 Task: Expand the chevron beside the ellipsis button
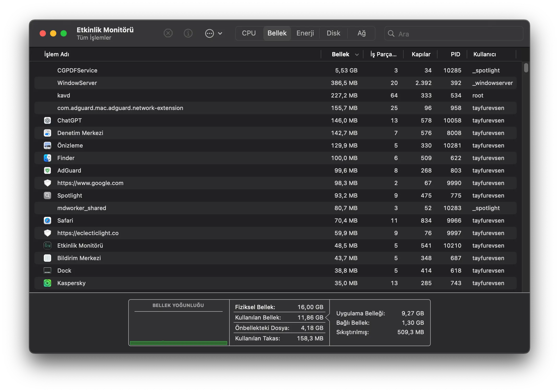click(220, 33)
